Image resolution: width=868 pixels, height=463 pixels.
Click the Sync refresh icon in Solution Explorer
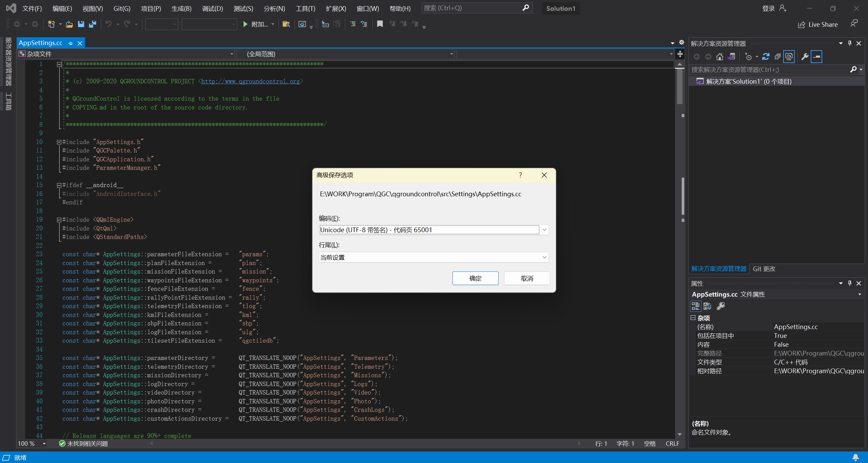point(766,57)
